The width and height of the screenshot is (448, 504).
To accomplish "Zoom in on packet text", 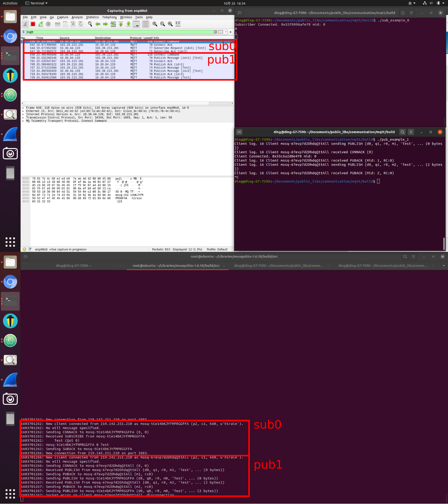I will coord(155,24).
